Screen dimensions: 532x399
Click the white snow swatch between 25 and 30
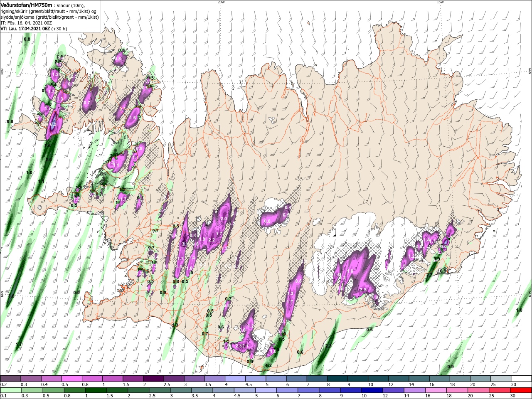501,379
